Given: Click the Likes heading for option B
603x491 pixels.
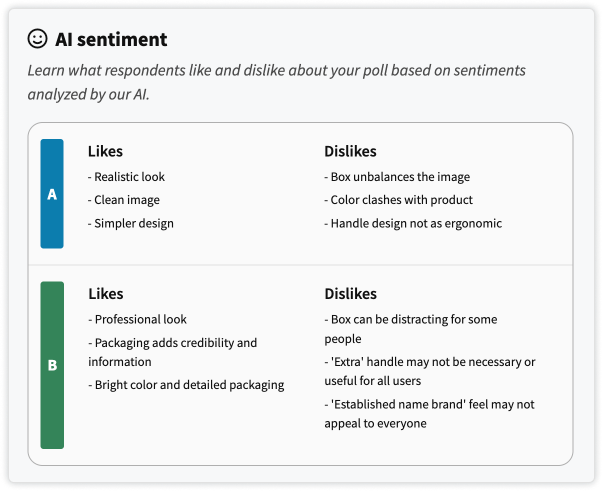Looking at the screenshot, I should coord(106,294).
